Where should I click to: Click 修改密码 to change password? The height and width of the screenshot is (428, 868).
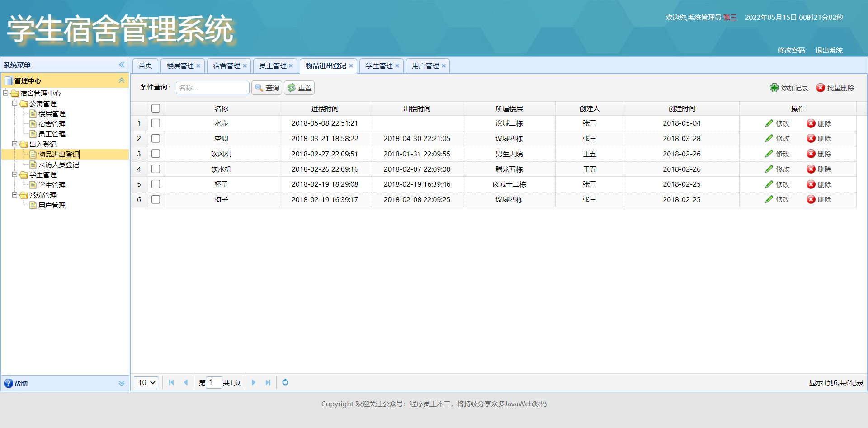point(791,50)
